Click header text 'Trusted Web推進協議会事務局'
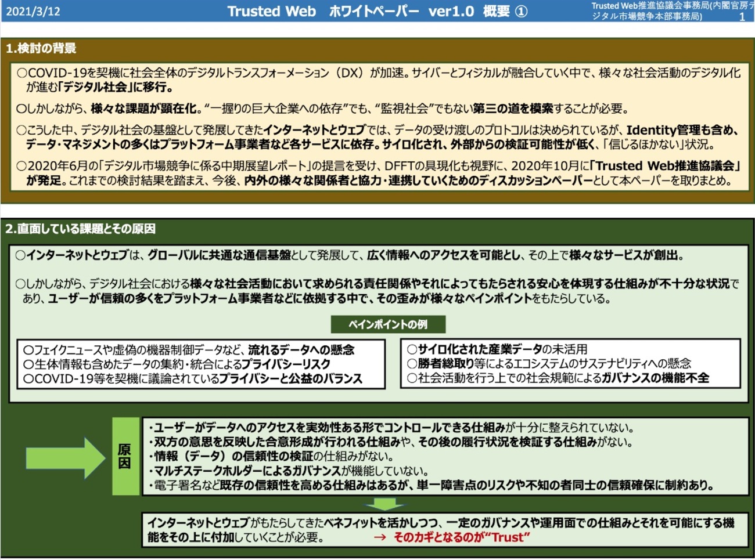Screen dimensions: 755x560 (650, 6)
